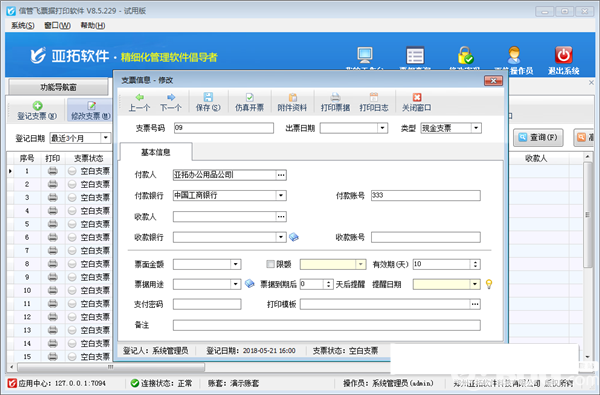
Task: Click the 支票状态 column header
Action: (88, 158)
